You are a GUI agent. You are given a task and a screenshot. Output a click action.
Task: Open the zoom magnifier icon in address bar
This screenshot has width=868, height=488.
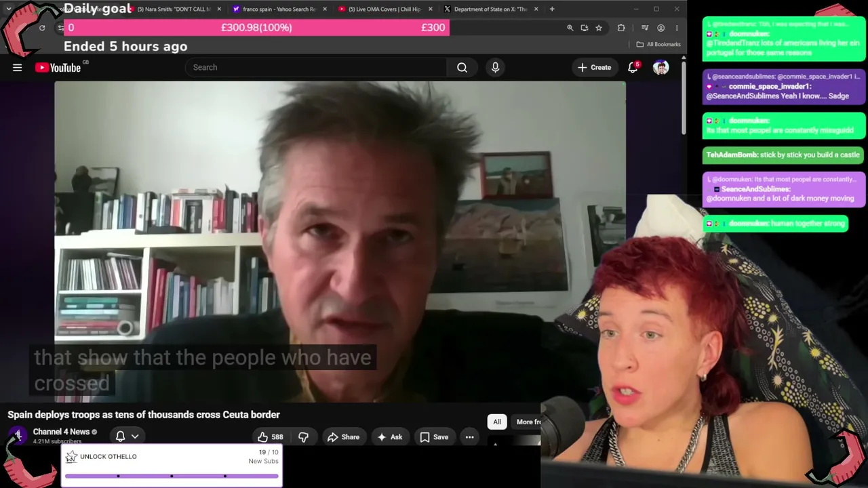[570, 28]
